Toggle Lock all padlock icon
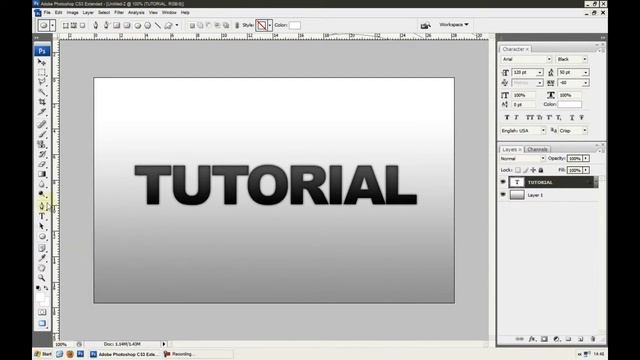 point(541,170)
